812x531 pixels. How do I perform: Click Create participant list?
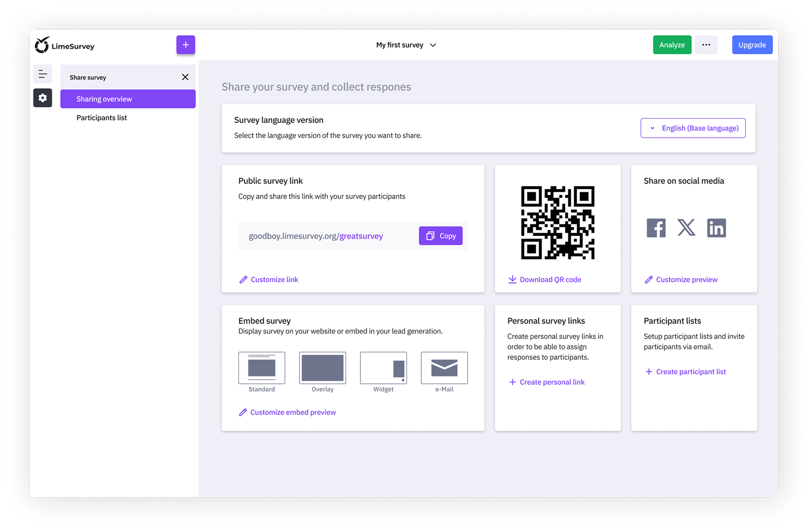pos(685,371)
